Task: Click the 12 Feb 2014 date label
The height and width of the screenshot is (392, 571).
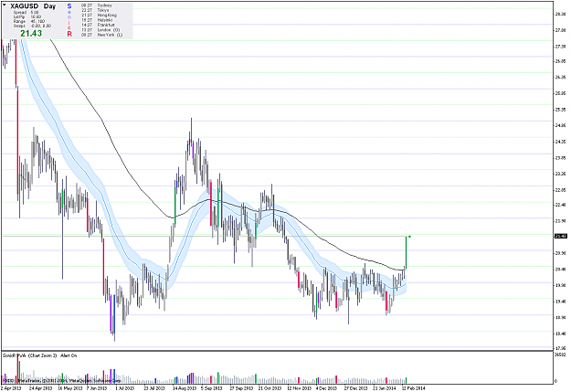Action: (x=413, y=388)
